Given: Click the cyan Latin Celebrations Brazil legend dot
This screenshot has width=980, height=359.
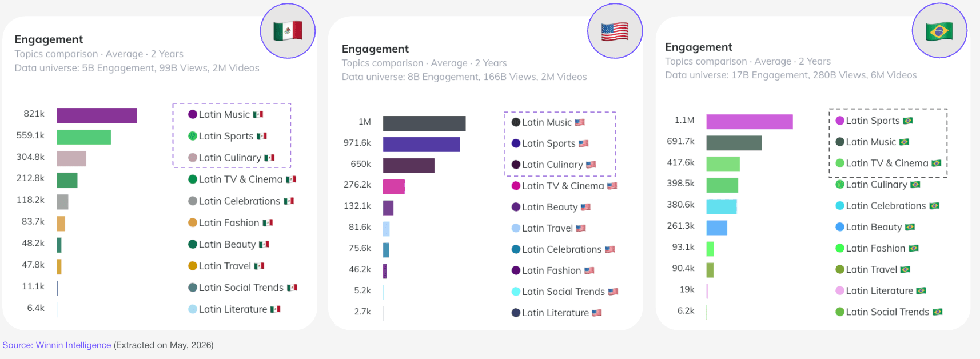Looking at the screenshot, I should coord(840,206).
